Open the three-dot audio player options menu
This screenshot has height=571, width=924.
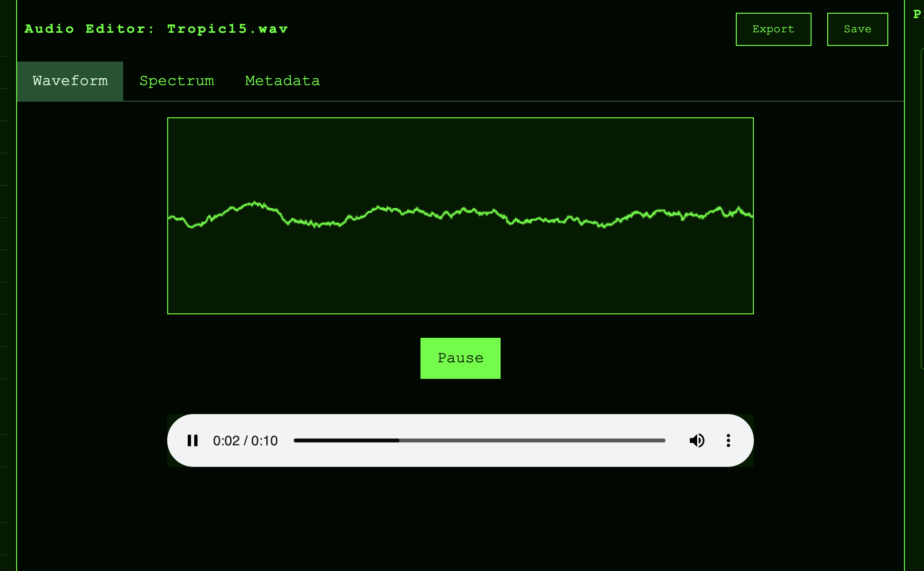728,440
